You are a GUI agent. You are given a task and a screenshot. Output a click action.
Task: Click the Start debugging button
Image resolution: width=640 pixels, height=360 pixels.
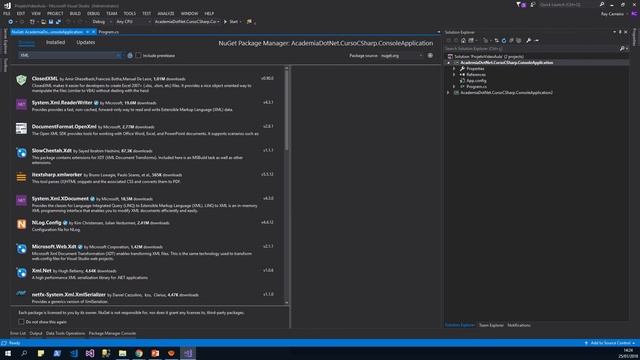pos(232,22)
